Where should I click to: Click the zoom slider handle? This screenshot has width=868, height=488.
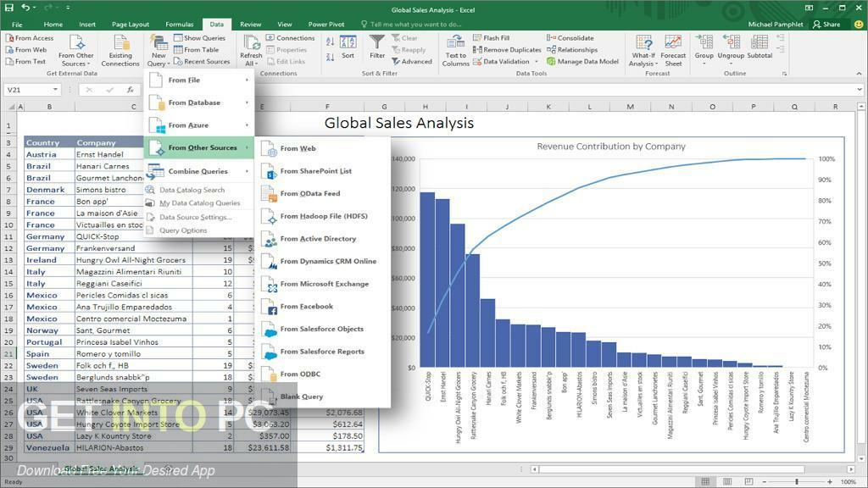797,482
